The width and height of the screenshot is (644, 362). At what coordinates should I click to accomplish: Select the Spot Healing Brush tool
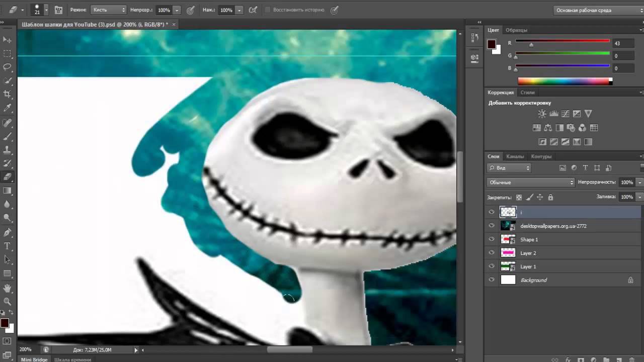click(7, 123)
